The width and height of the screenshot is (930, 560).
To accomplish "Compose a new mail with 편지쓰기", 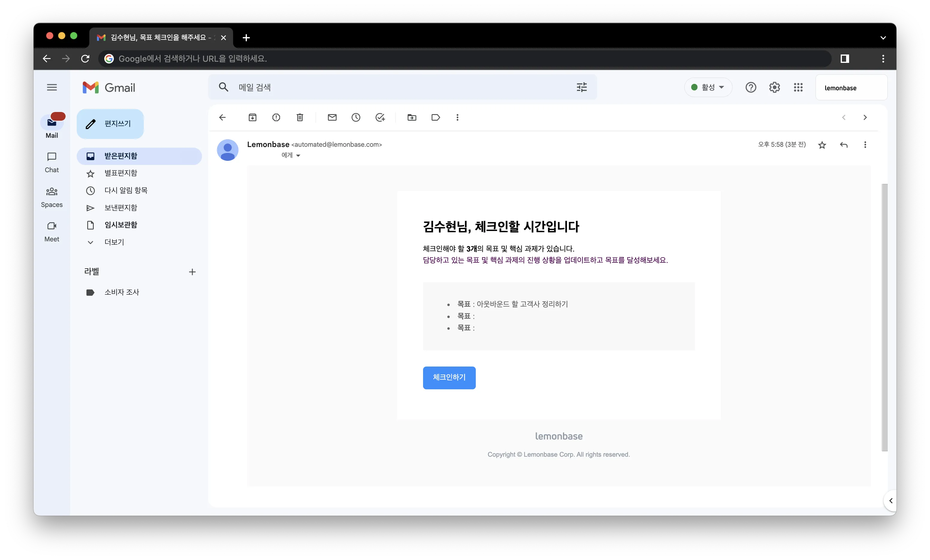I will (110, 124).
